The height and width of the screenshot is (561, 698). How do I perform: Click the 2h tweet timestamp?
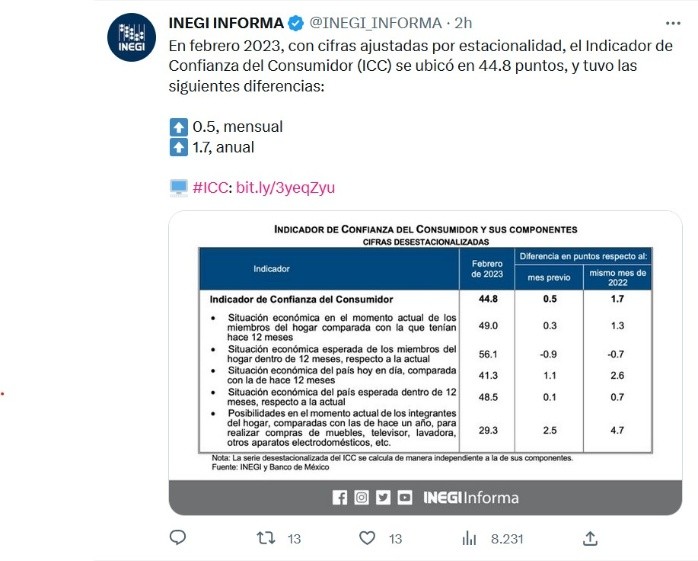click(464, 23)
